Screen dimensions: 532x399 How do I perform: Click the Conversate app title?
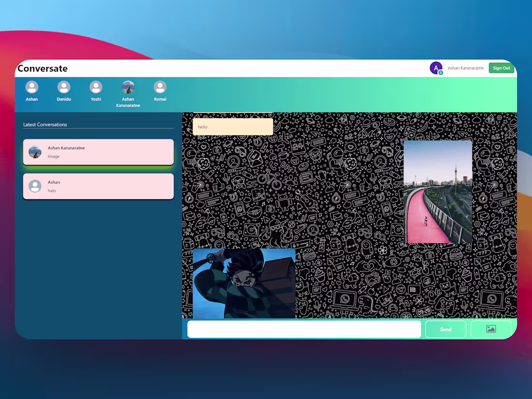(x=43, y=68)
